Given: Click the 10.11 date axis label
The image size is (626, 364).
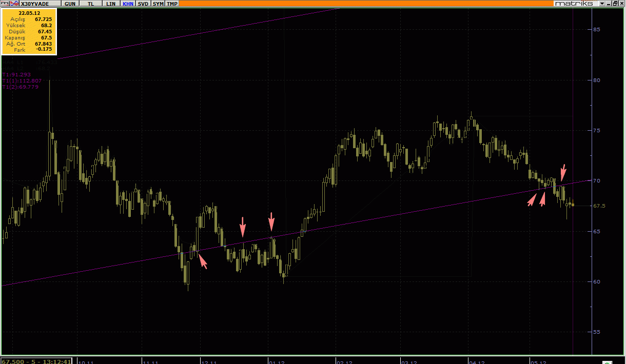Looking at the screenshot, I should point(85,362).
